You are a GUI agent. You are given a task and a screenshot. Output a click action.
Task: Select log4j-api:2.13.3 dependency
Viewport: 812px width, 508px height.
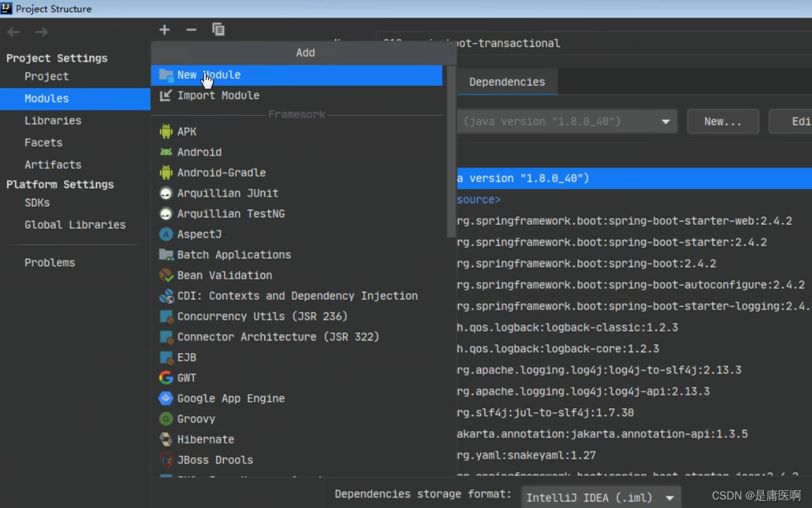(x=634, y=391)
